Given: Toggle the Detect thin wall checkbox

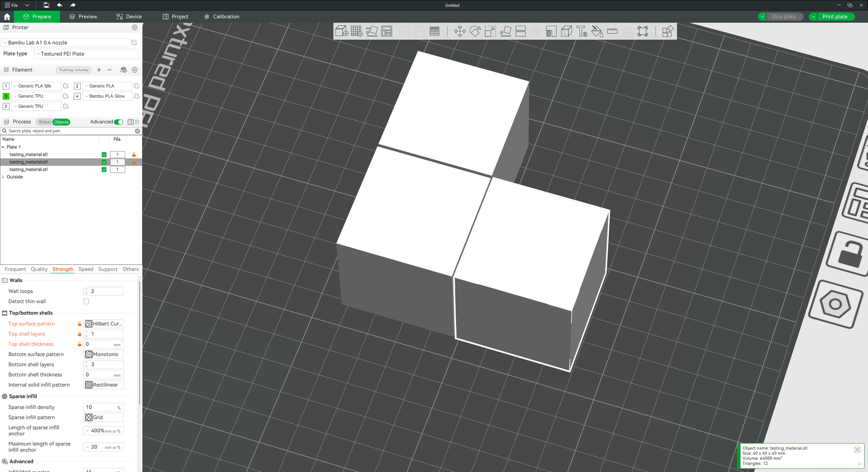Looking at the screenshot, I should tap(86, 301).
